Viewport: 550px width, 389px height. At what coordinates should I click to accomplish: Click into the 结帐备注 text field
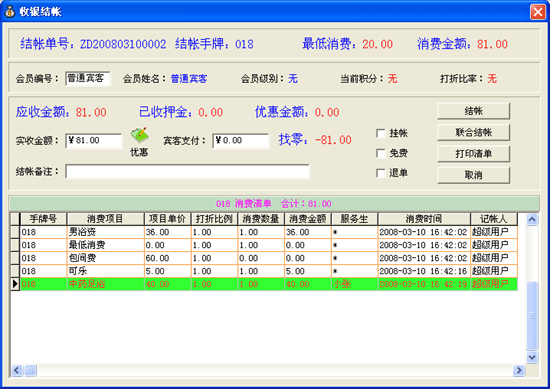[188, 172]
